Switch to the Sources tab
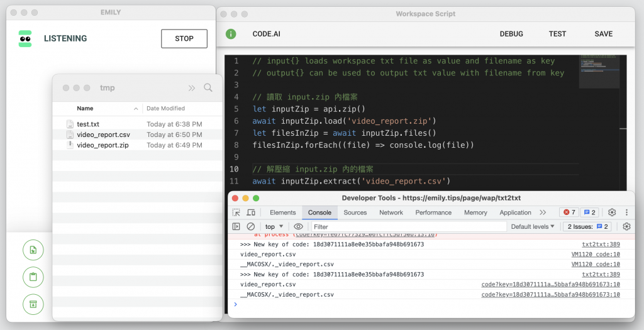 click(x=355, y=212)
